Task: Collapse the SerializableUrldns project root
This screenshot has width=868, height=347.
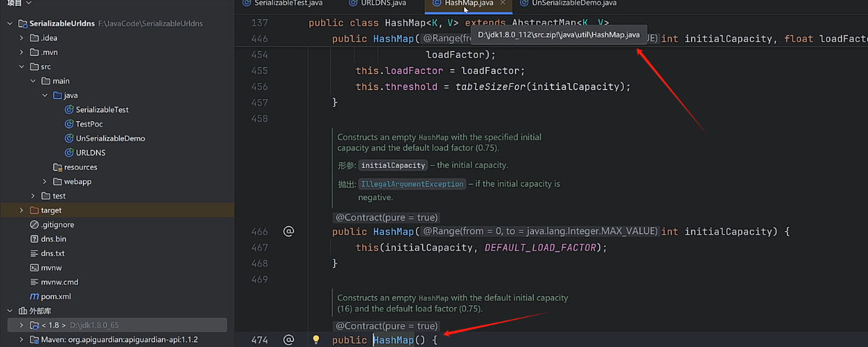Action: pyautogui.click(x=10, y=24)
